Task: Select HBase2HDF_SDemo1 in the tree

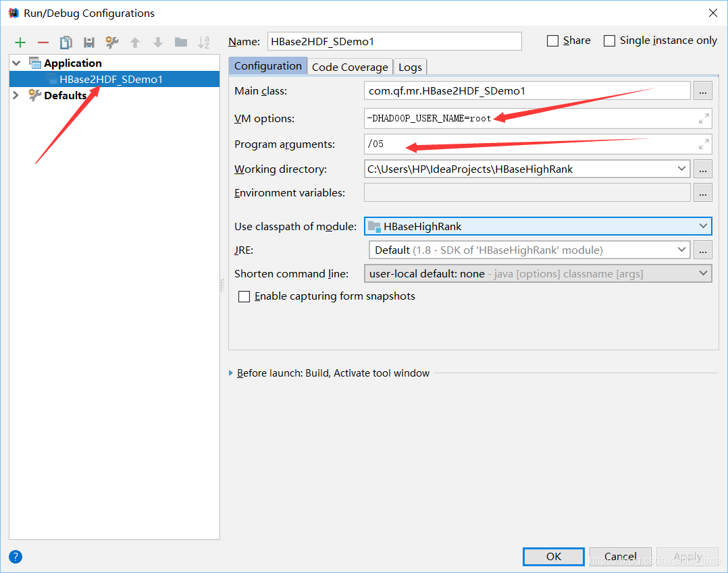Action: pos(114,80)
